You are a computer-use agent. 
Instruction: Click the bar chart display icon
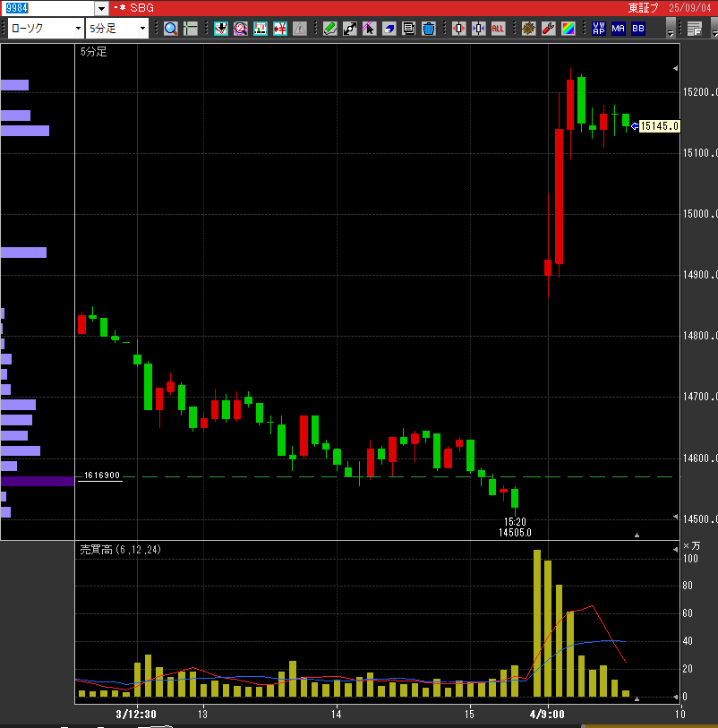click(x=261, y=29)
